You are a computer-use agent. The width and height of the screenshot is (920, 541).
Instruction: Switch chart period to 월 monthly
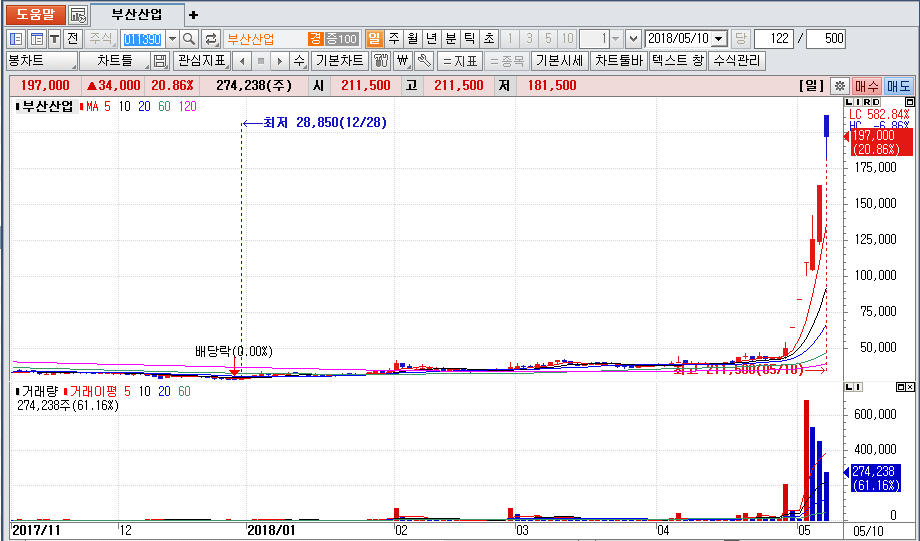coord(413,39)
